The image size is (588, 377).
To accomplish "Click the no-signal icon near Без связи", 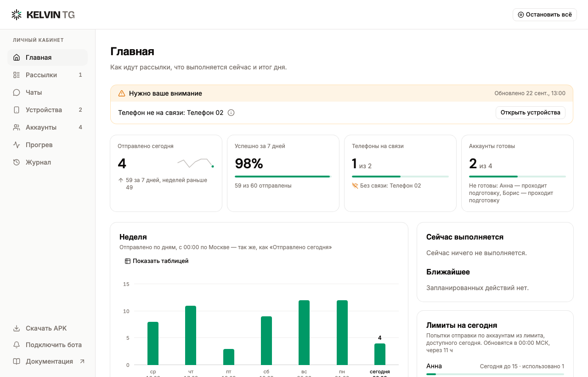I will click(355, 186).
